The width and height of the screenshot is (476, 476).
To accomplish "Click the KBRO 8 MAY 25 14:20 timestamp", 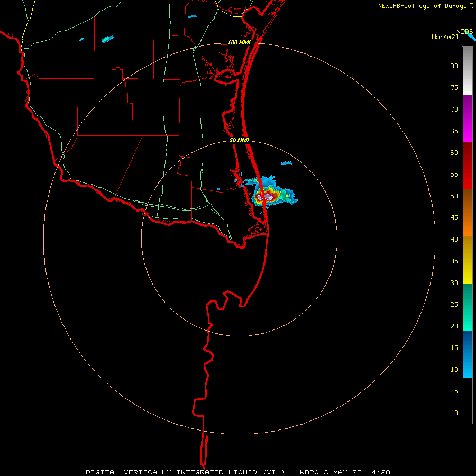I will click(345, 472).
